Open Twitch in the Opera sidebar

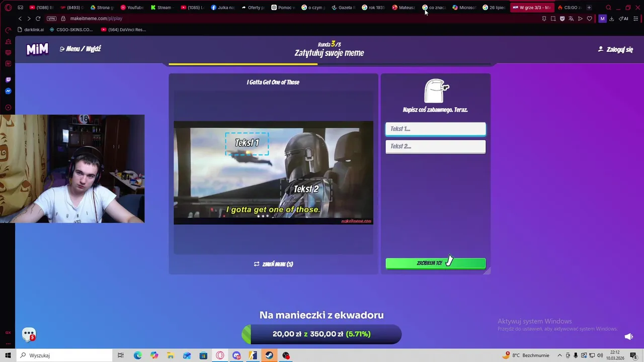click(8, 79)
